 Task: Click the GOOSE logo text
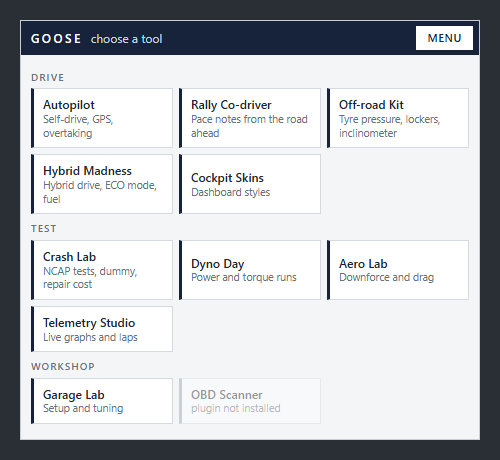tap(56, 39)
